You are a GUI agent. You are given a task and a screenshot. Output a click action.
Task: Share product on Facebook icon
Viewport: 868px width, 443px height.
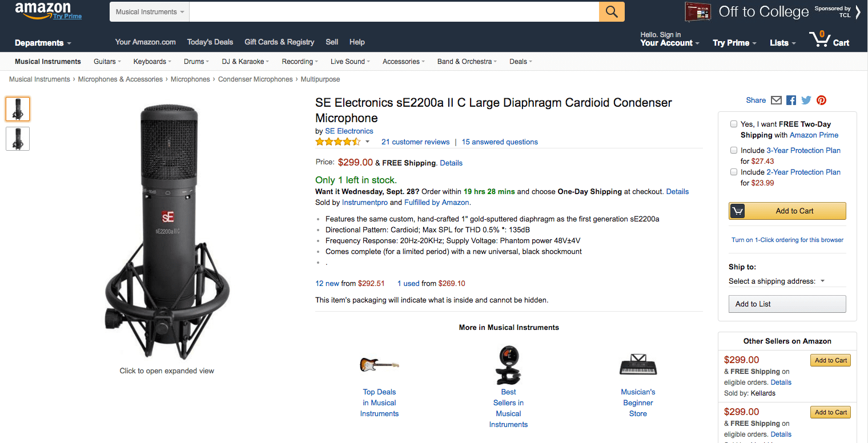[791, 100]
